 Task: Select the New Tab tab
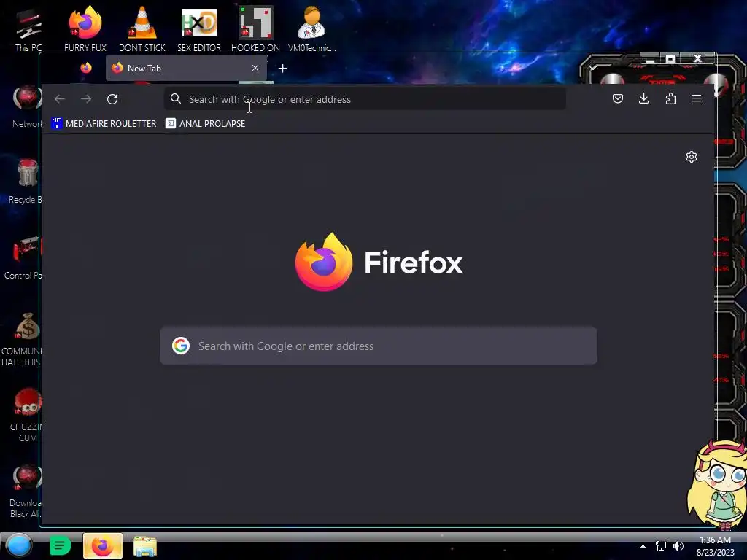pos(186,68)
